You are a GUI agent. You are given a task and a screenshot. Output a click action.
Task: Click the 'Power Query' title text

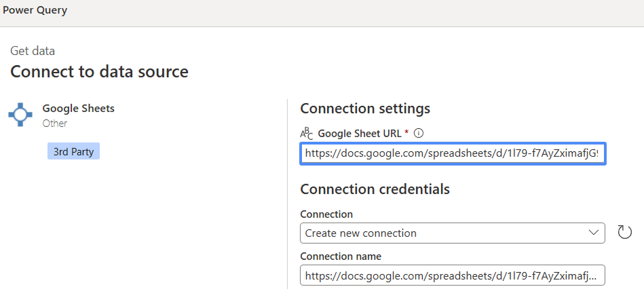(x=35, y=10)
